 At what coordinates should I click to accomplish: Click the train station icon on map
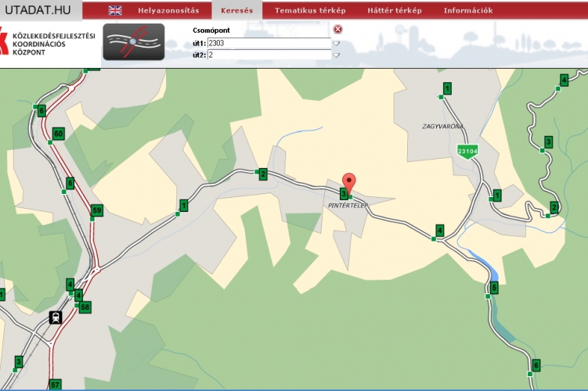(x=56, y=317)
